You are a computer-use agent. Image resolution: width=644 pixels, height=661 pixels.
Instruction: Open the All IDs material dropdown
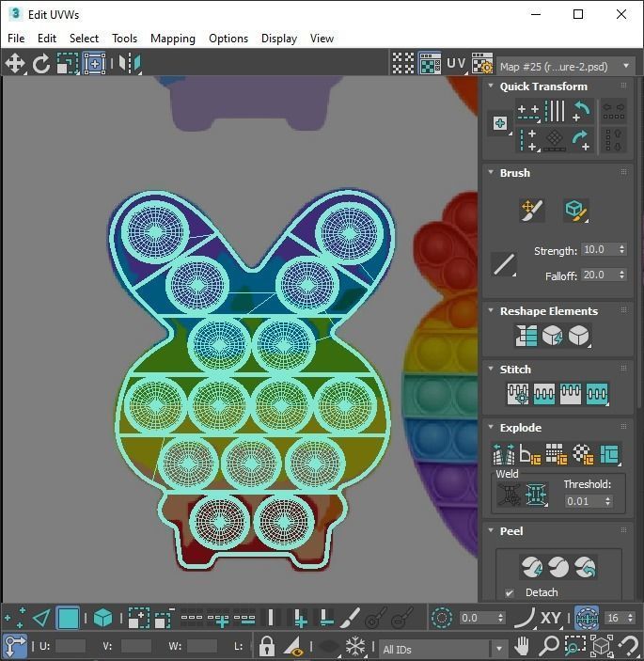coord(444,649)
